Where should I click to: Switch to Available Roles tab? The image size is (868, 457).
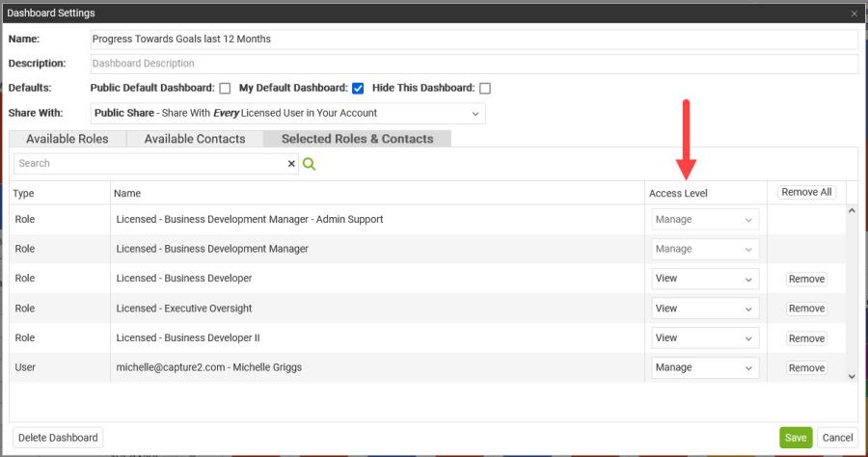tap(68, 139)
